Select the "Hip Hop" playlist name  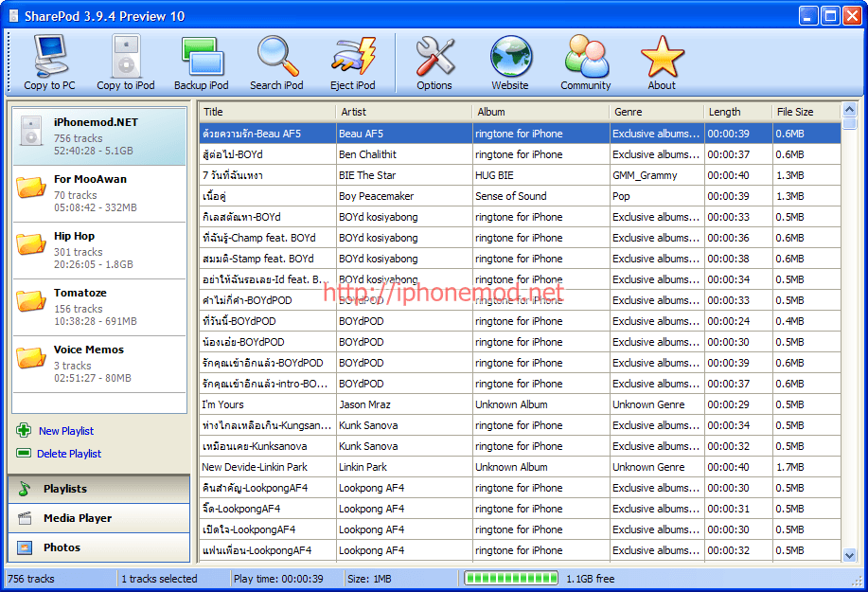(74, 236)
